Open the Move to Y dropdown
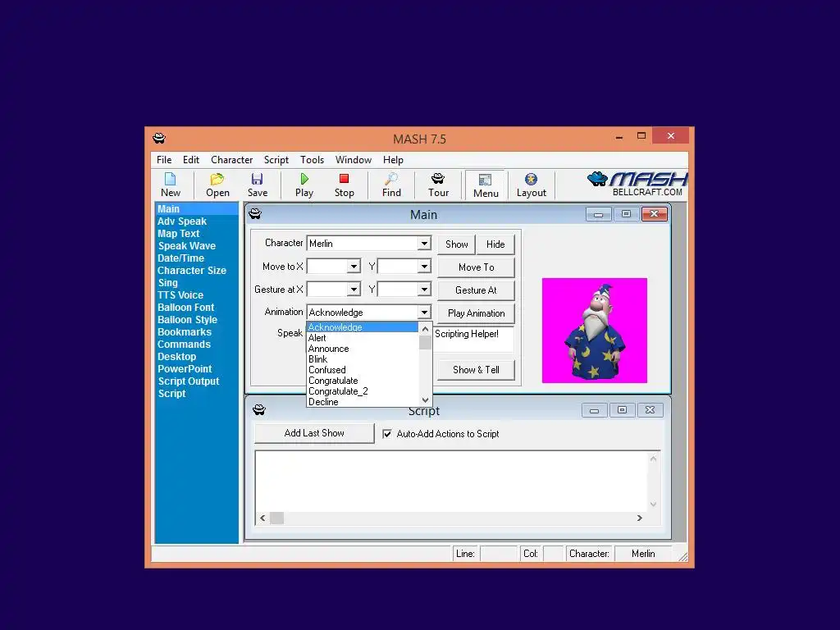Image resolution: width=840 pixels, height=630 pixels. (424, 267)
